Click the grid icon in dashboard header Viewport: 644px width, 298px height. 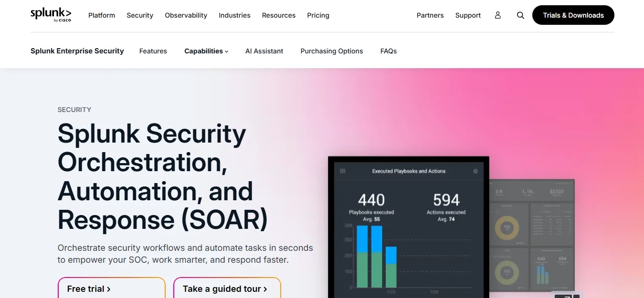click(342, 171)
